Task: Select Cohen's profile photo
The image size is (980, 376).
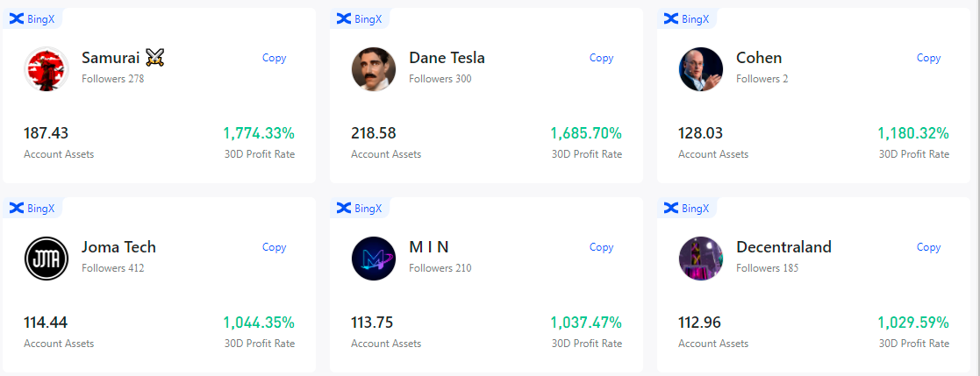Action: point(701,69)
